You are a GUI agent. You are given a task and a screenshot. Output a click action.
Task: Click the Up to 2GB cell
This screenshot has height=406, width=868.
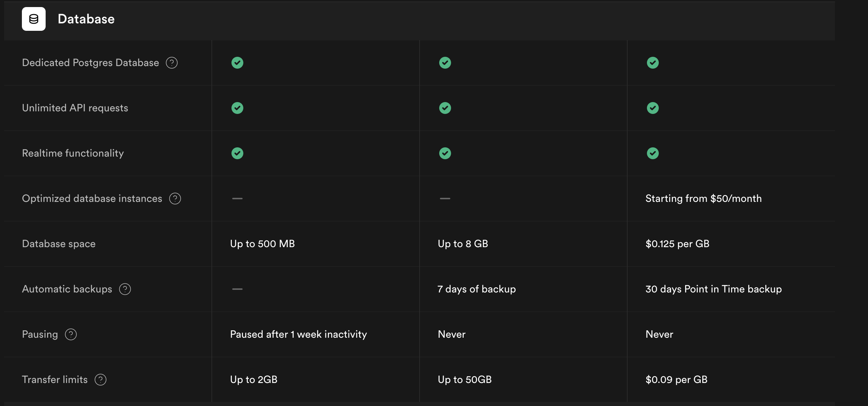click(254, 380)
